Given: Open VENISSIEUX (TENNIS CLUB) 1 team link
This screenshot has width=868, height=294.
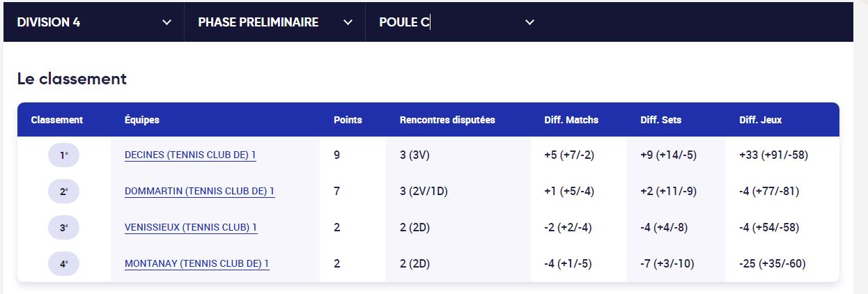Looking at the screenshot, I should [x=191, y=227].
